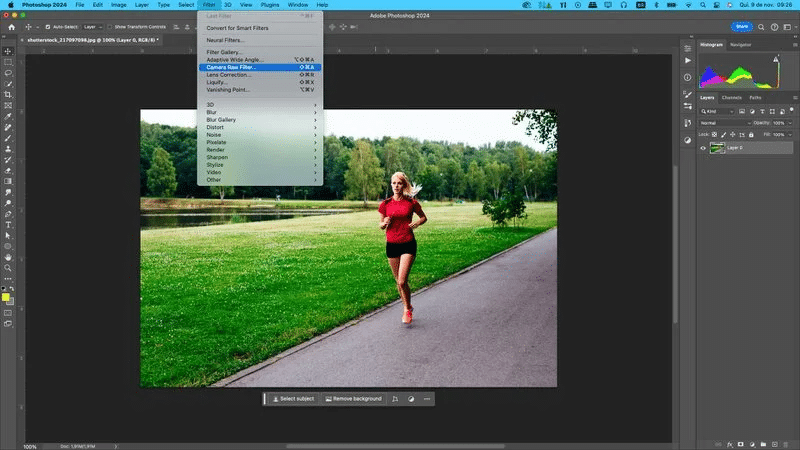The image size is (800, 450).
Task: Select the Eyedropper tool
Action: [8, 116]
